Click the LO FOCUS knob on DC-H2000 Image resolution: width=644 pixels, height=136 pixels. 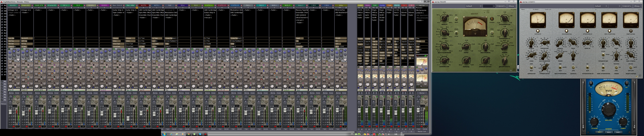point(594,122)
